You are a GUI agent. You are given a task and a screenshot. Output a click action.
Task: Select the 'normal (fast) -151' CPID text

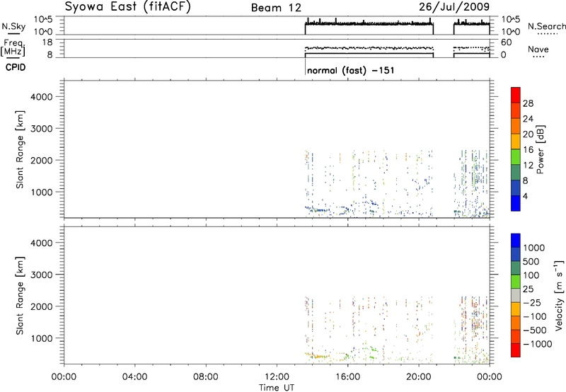point(350,70)
